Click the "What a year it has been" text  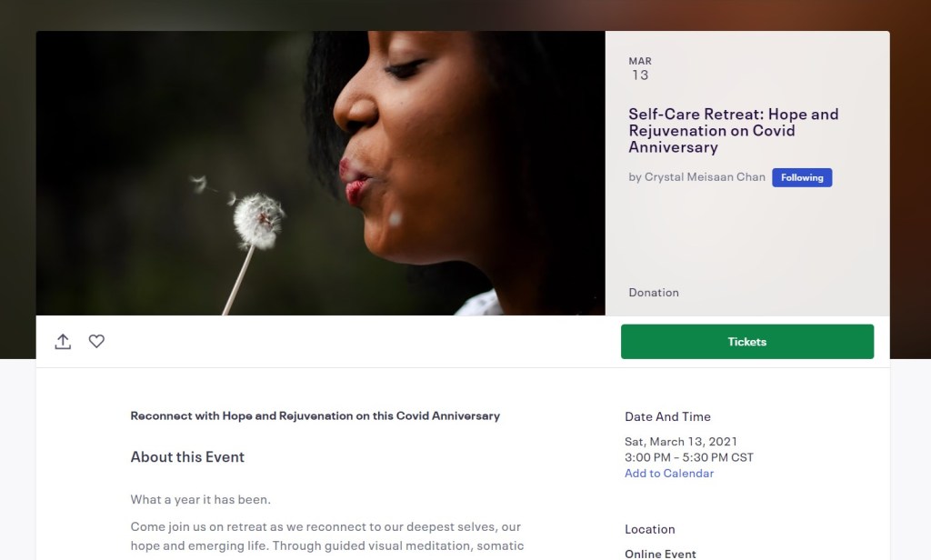coord(200,499)
